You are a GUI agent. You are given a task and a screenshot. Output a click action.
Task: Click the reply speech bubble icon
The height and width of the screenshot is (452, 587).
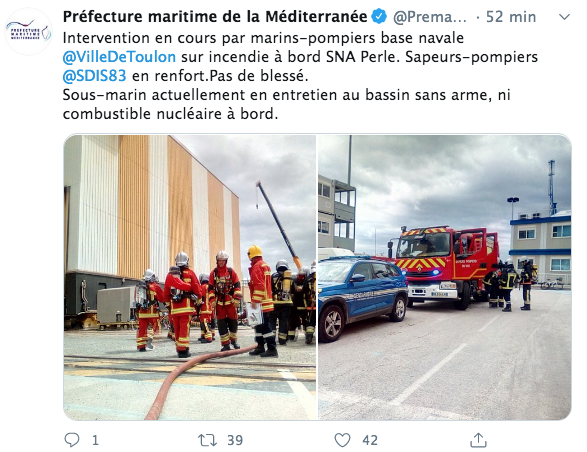[x=72, y=440]
